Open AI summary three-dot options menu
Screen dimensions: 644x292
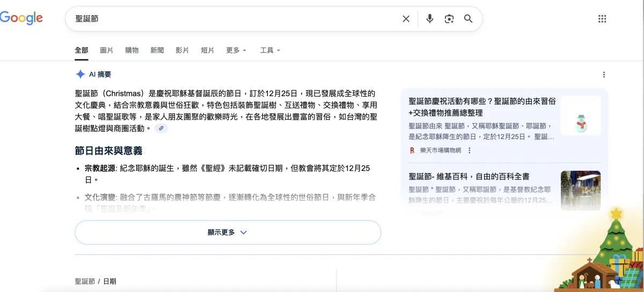(604, 75)
